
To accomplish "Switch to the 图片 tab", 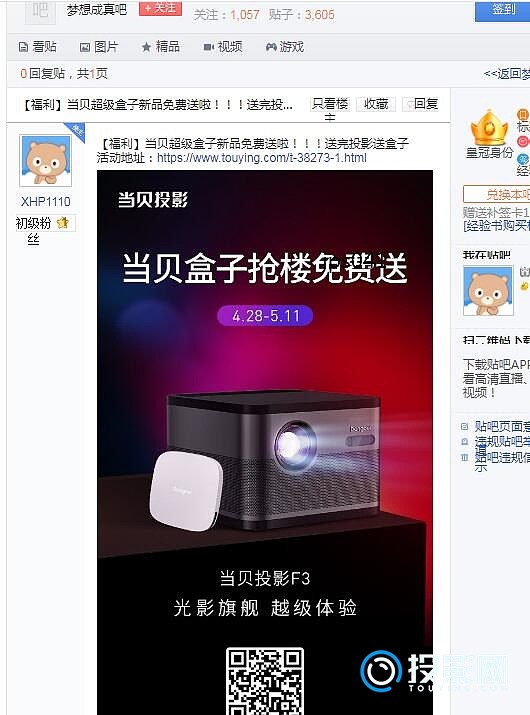I will point(99,47).
